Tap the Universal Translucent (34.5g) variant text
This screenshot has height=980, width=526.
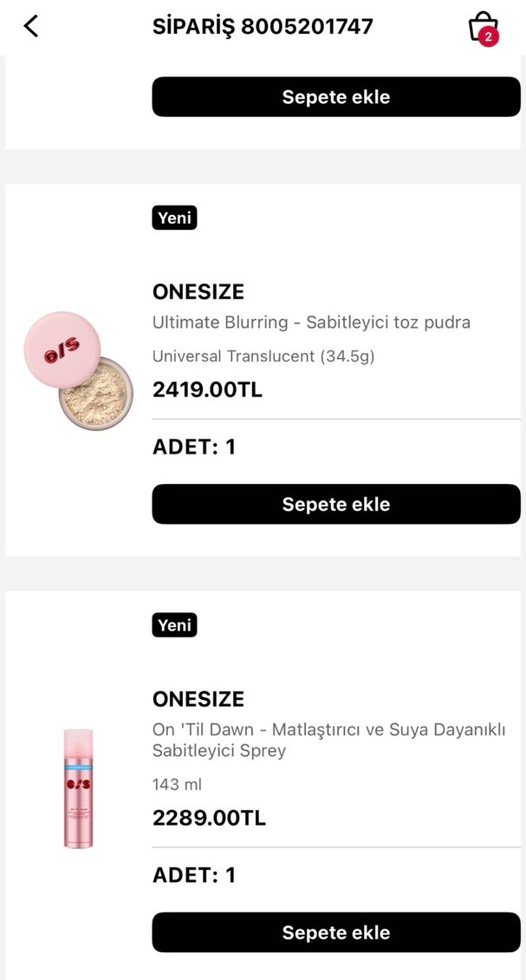coord(263,356)
